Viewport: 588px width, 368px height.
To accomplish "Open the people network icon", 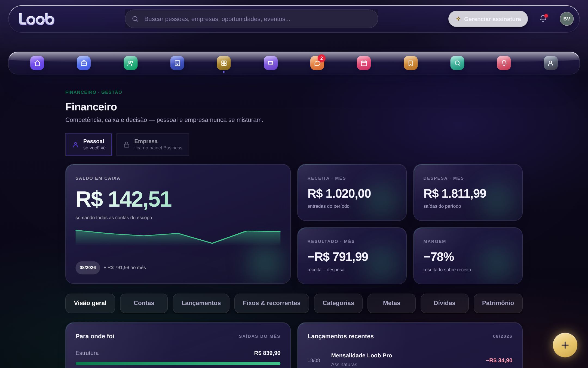I will click(x=131, y=63).
